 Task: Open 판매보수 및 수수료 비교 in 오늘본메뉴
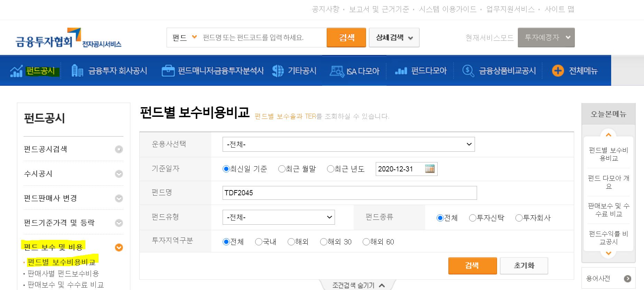tap(608, 210)
